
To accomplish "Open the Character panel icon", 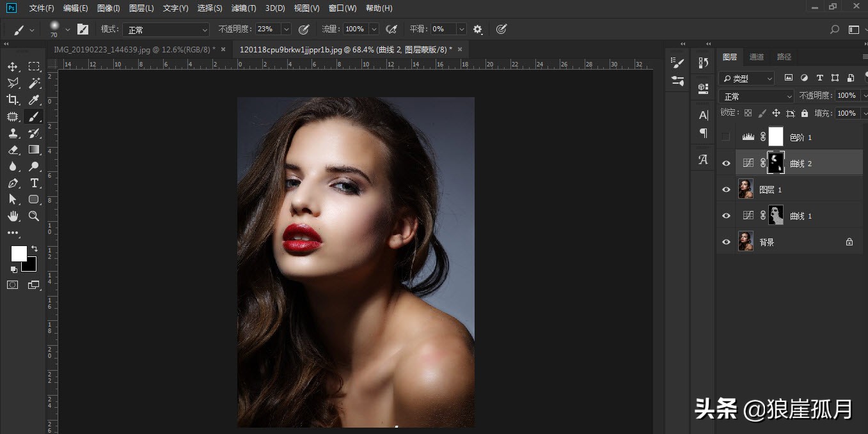I will coord(704,116).
